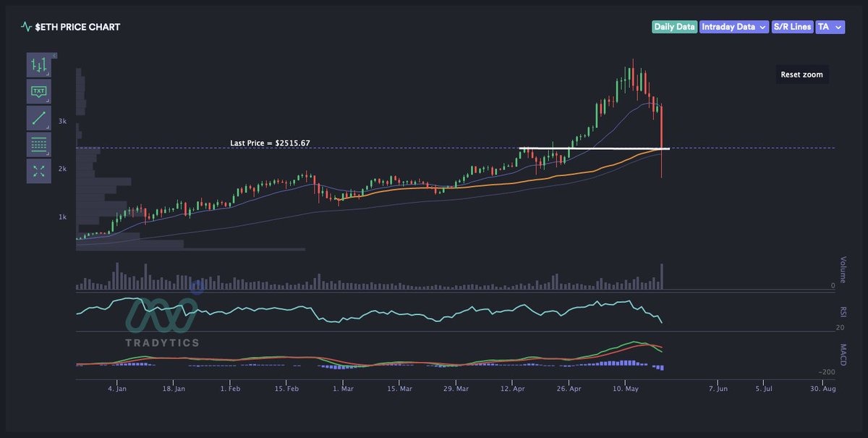Click the 10. May date label
This screenshot has height=438, width=868.
click(x=626, y=389)
